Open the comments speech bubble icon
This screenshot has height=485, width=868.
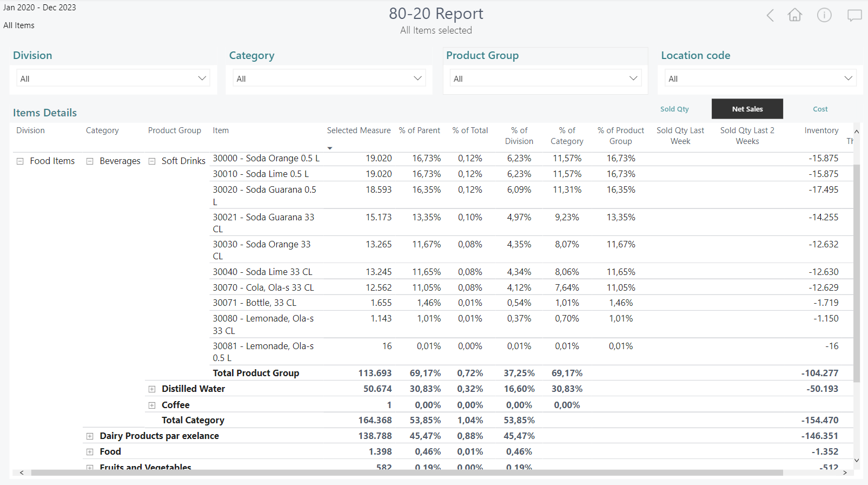pos(854,15)
